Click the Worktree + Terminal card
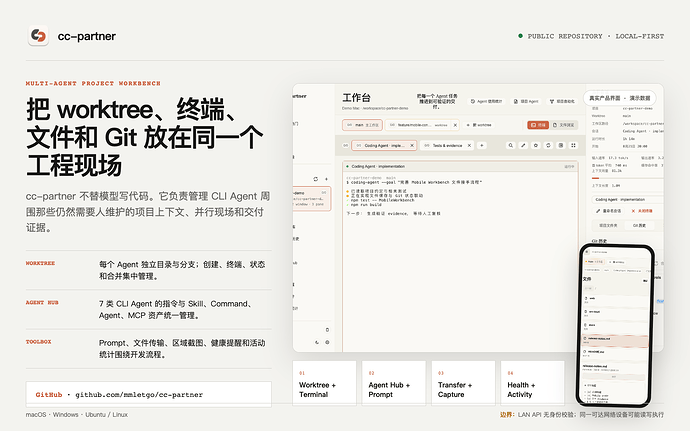This screenshot has height=431, width=690. click(x=324, y=383)
